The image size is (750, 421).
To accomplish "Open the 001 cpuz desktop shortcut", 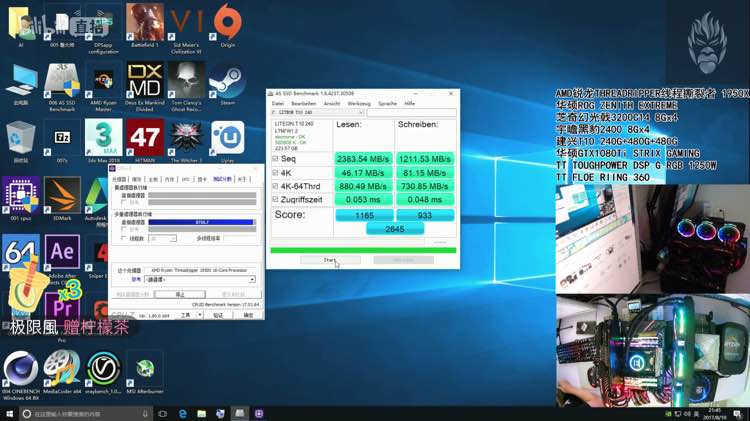I will (x=21, y=199).
